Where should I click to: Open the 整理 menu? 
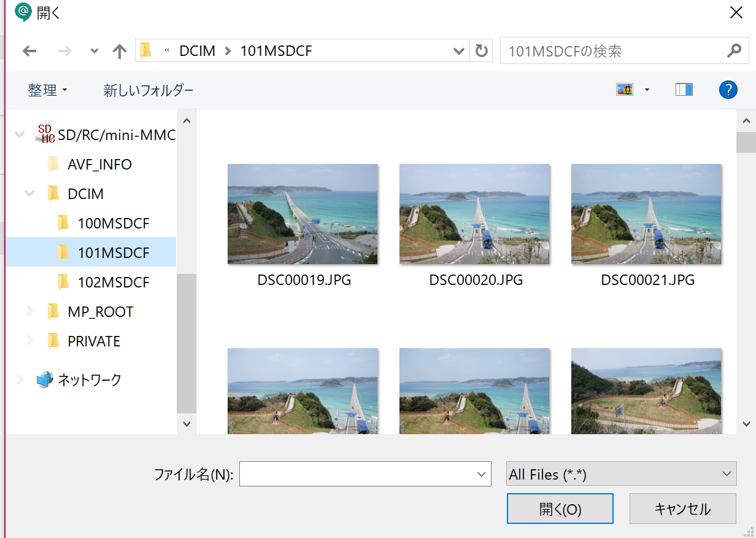coord(47,90)
